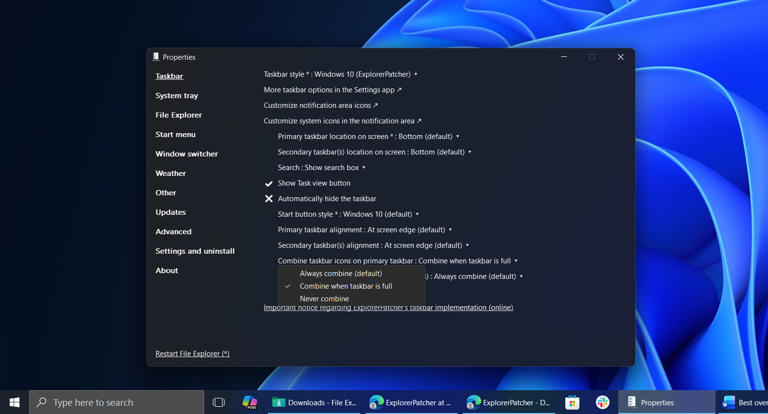
Task: Open the Copilot colorful taskbar icon
Action: (x=250, y=402)
